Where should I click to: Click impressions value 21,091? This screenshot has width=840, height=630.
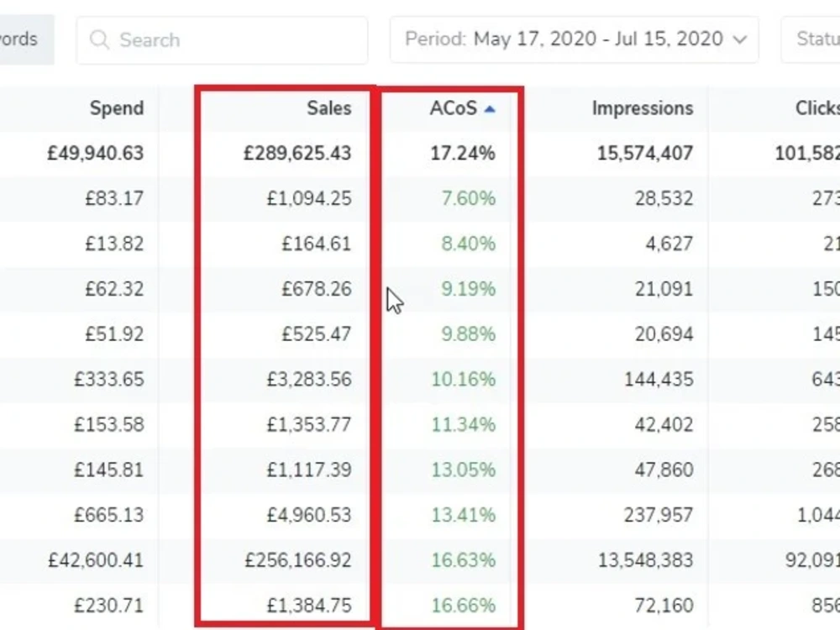tap(664, 289)
